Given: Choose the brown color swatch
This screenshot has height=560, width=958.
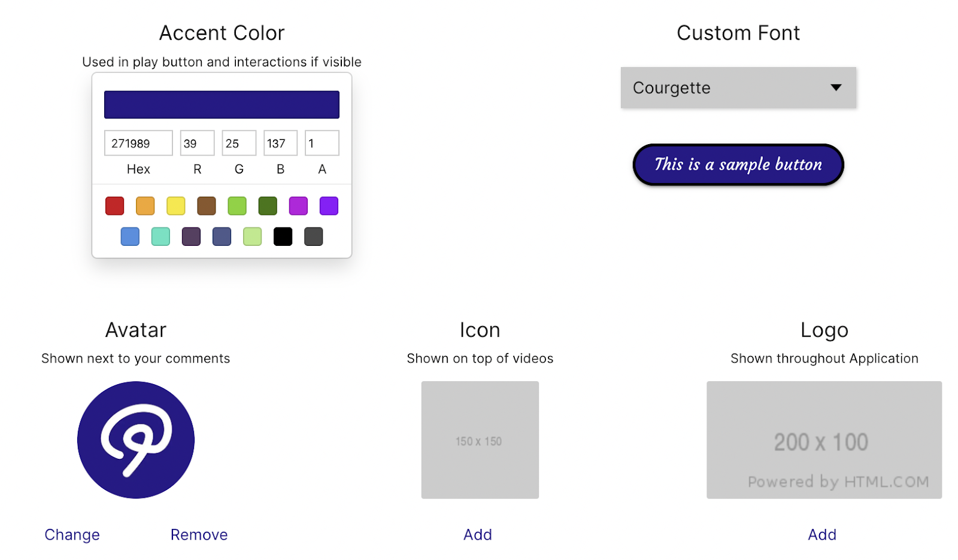Looking at the screenshot, I should pyautogui.click(x=206, y=206).
